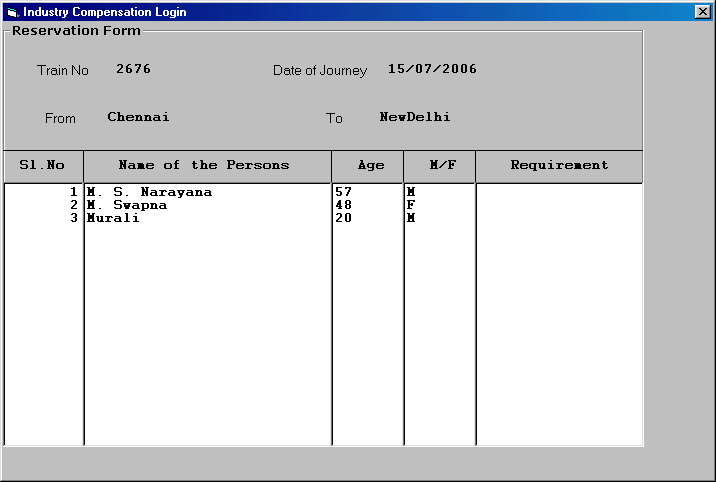Click the Industry Compensation Login title text
Image resolution: width=716 pixels, height=482 pixels.
(x=105, y=12)
